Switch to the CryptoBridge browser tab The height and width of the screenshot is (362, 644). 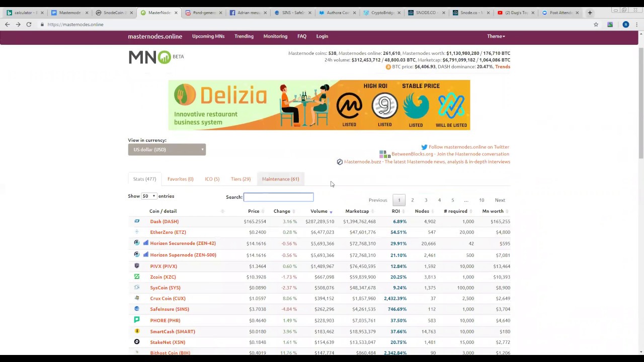382,13
